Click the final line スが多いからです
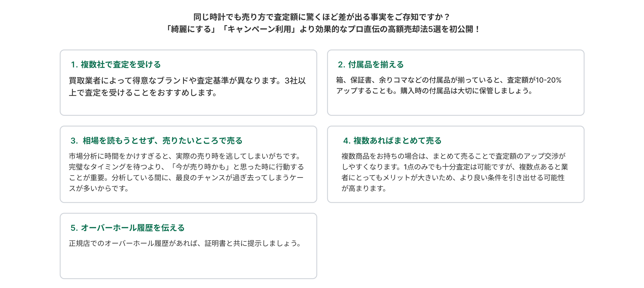 (99, 188)
